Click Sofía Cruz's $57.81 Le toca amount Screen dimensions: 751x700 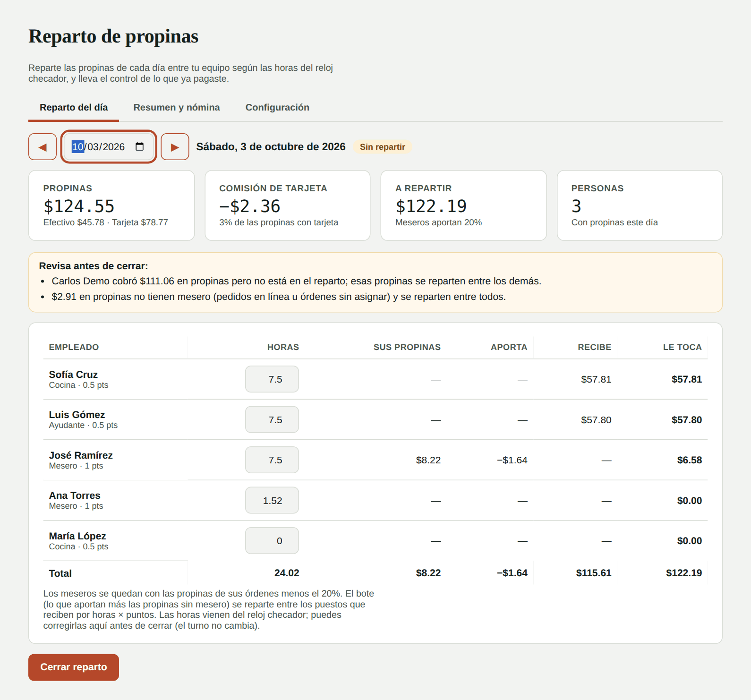pos(687,379)
